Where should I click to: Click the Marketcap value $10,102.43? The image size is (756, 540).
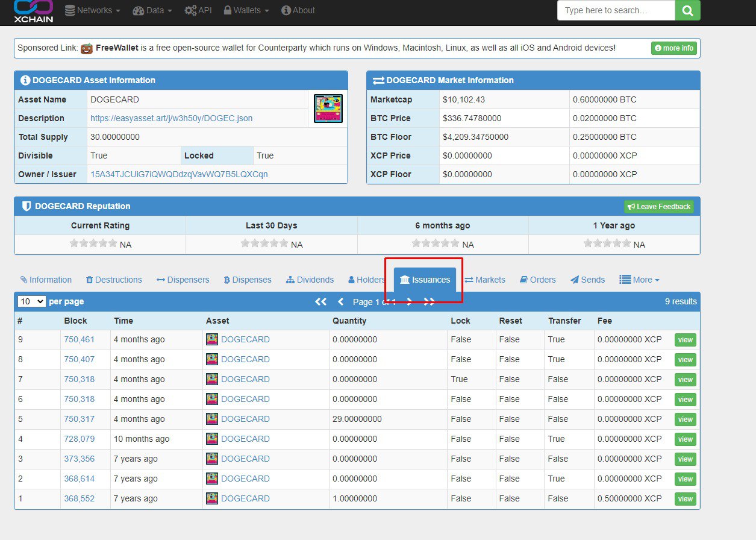[x=464, y=99]
